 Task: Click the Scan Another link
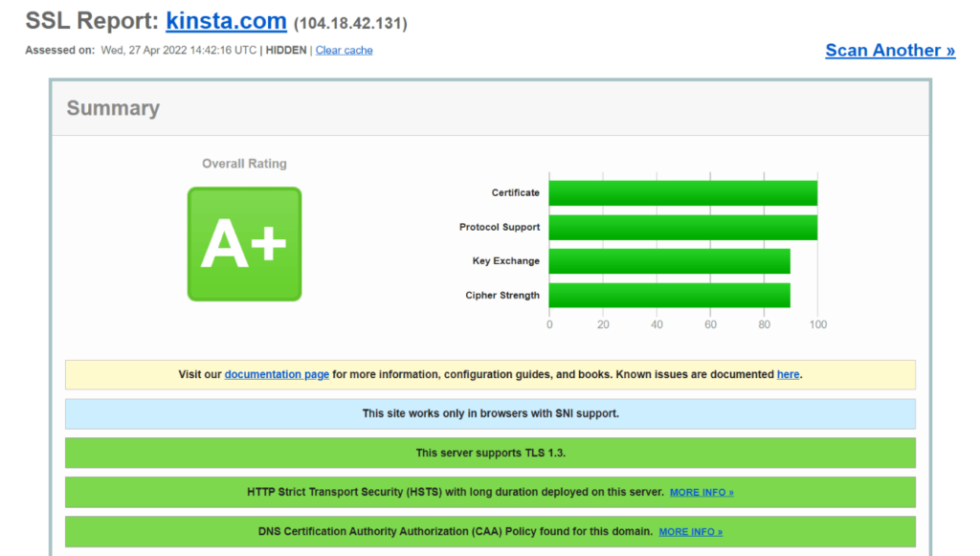[890, 50]
